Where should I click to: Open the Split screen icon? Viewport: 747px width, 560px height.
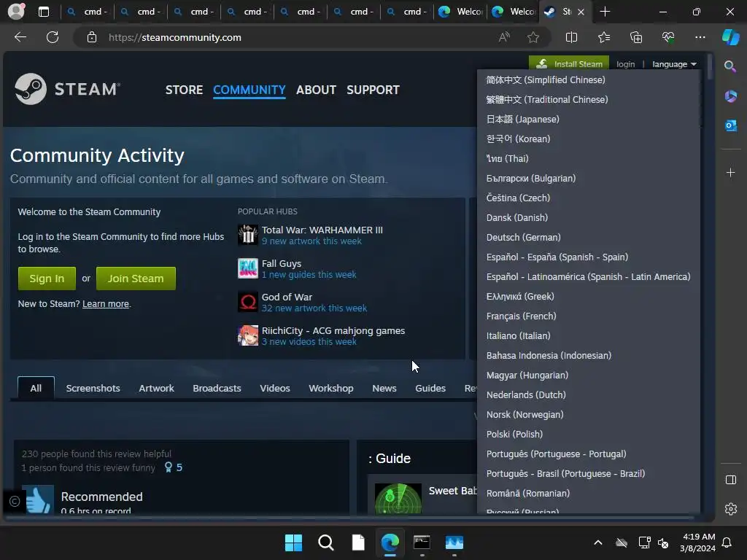(x=571, y=37)
